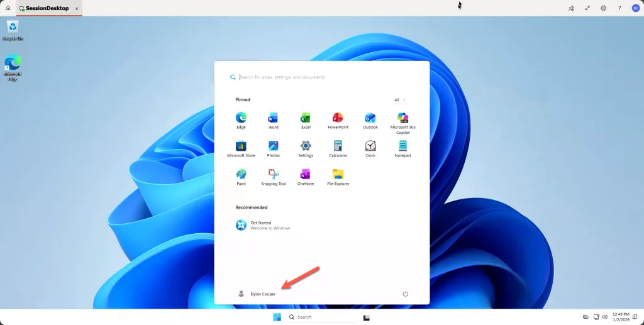Open the Excel pinned app
Image resolution: width=644 pixels, height=325 pixels.
point(306,118)
